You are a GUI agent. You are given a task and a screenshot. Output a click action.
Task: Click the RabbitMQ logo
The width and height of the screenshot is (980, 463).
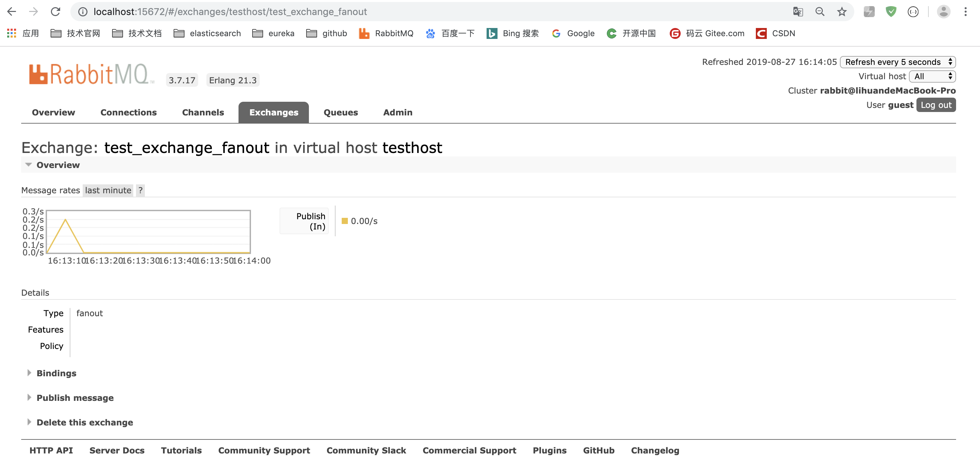tap(91, 74)
